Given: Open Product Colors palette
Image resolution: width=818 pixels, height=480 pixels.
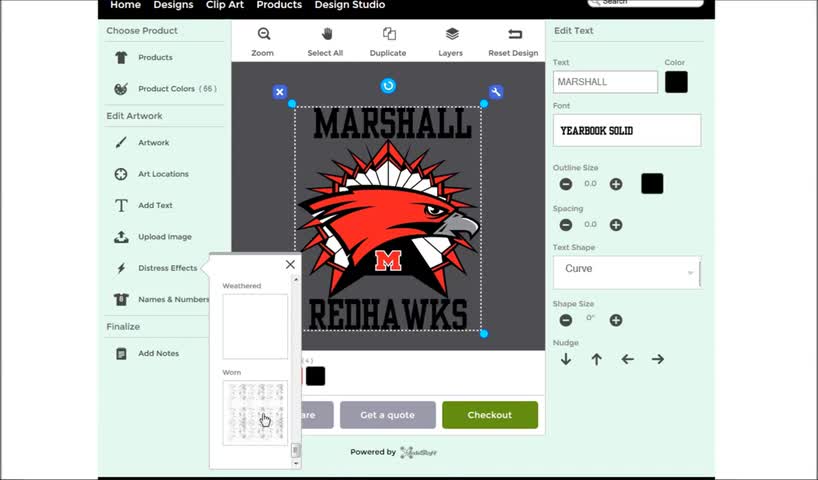Looking at the screenshot, I should pyautogui.click(x=165, y=89).
